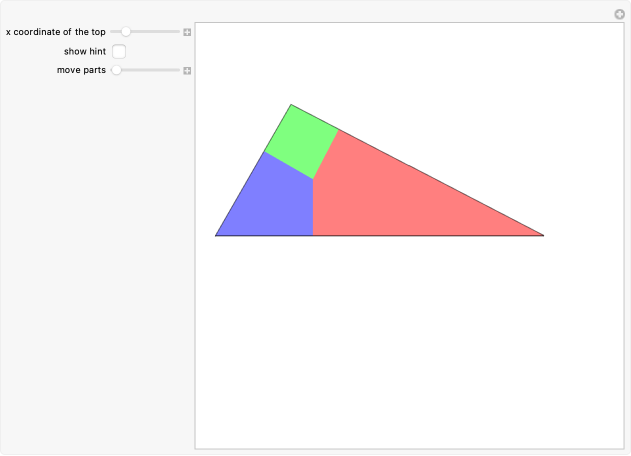The width and height of the screenshot is (631, 456).
Task: Expand the move parts slider controls
Action: pyautogui.click(x=187, y=70)
